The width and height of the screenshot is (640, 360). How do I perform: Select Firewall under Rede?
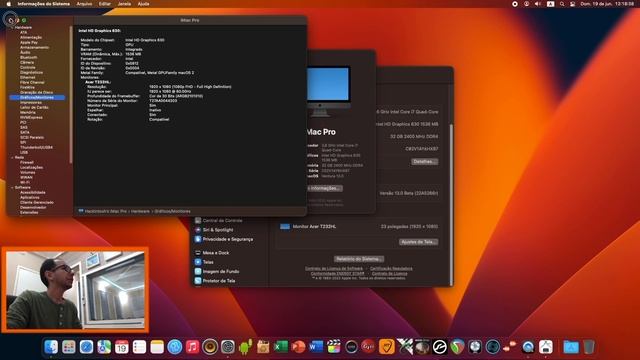point(27,162)
